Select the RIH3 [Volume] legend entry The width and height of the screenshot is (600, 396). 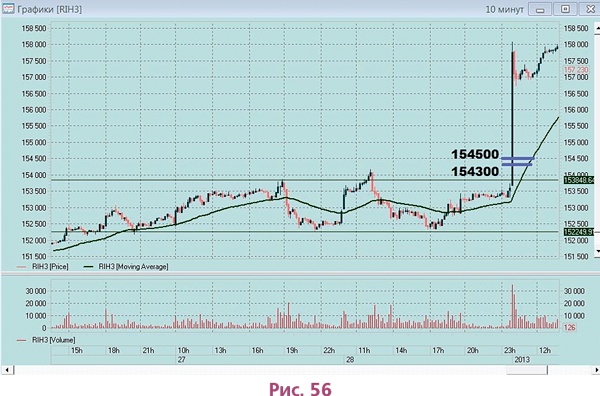pyautogui.click(x=46, y=340)
